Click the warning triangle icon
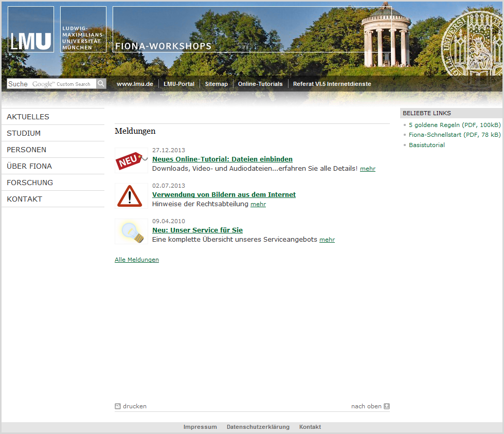Image resolution: width=504 pixels, height=434 pixels. (130, 196)
